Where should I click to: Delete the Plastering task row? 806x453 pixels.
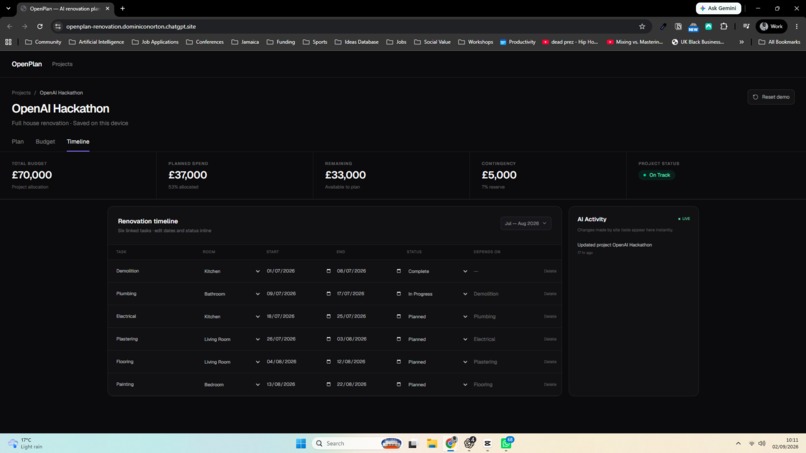point(550,339)
